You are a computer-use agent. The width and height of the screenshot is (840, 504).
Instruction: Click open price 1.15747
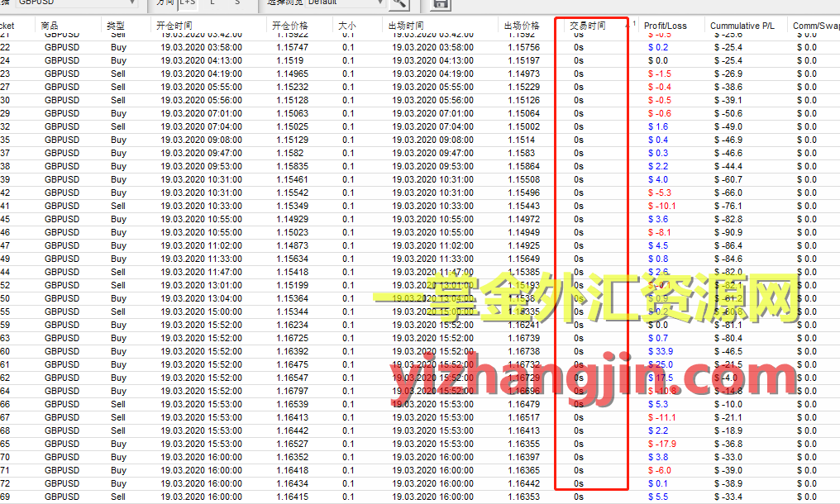pos(293,47)
